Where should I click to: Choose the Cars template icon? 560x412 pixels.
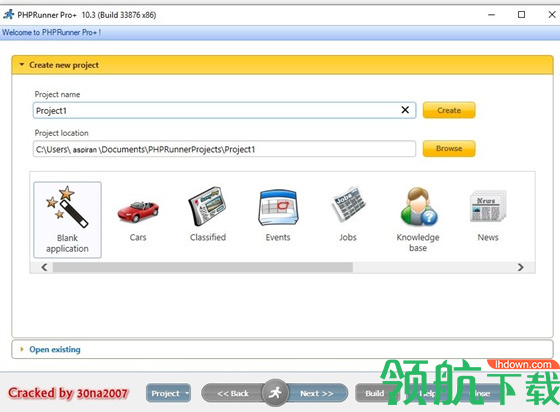[x=138, y=211]
